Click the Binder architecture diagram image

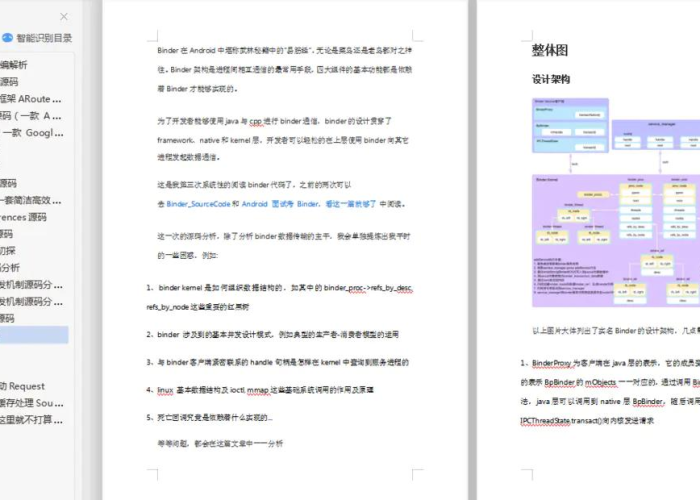pyautogui.click(x=616, y=202)
